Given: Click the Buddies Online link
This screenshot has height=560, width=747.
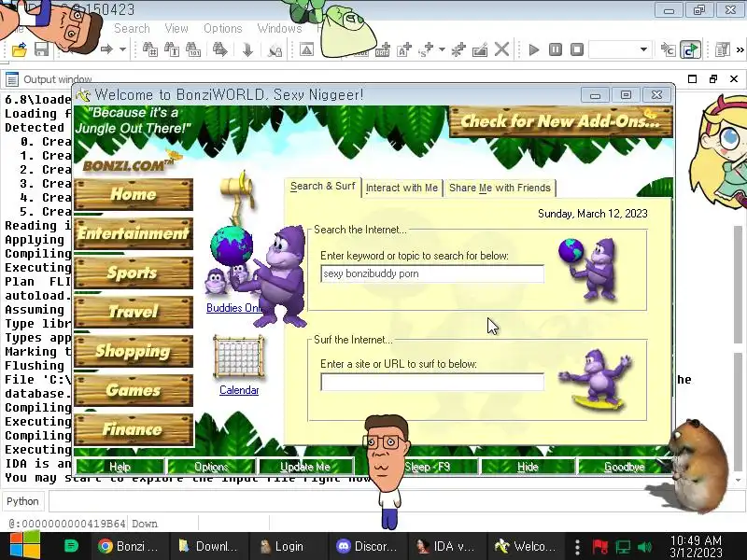Looking at the screenshot, I should [233, 308].
